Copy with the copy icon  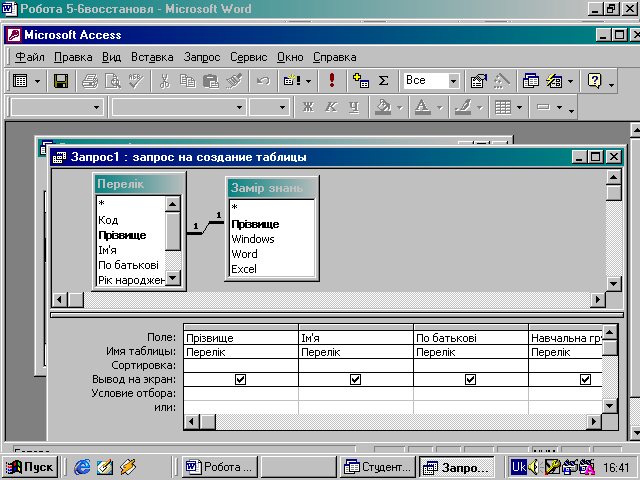tap(188, 81)
